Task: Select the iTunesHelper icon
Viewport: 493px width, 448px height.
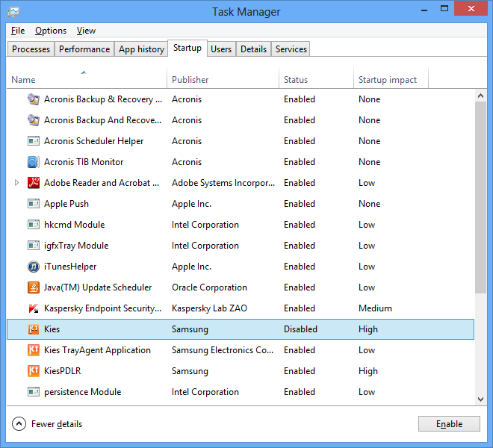Action: coord(33,267)
